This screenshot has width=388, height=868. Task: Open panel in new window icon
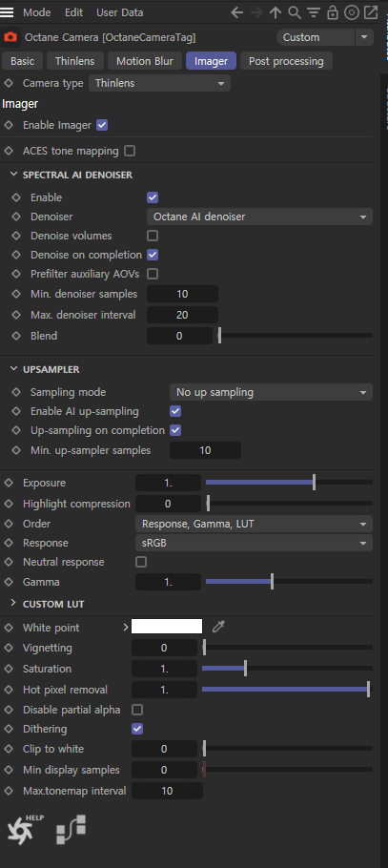point(370,12)
